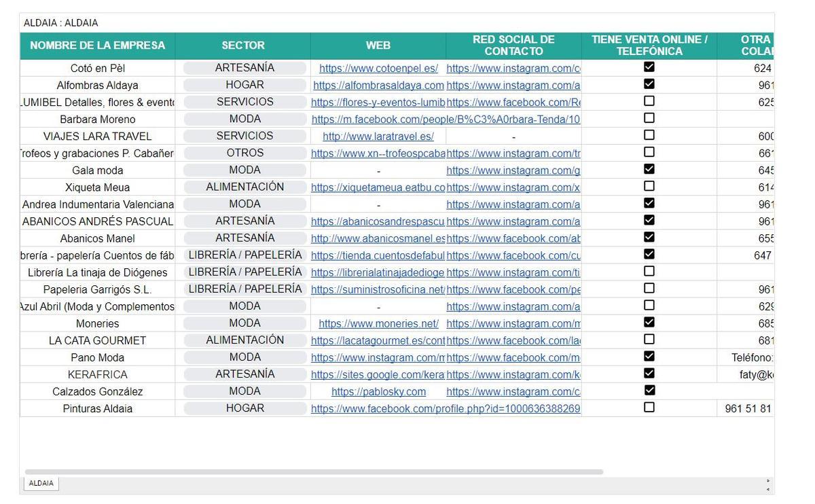Open the ALIMENTACIÓN sector chip for Xiqueta Meua
This screenshot has height=504, width=815.
pos(244,187)
